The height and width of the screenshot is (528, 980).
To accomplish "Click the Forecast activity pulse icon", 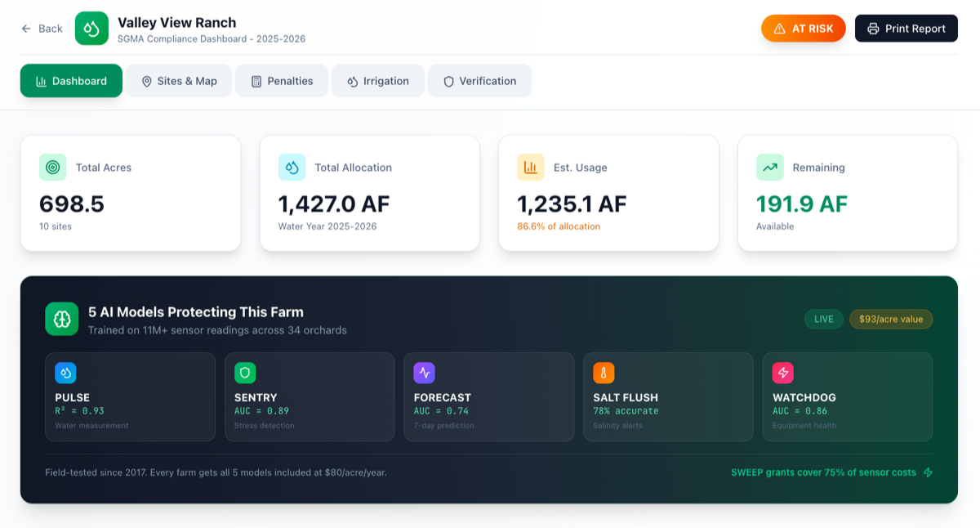I will 424,373.
